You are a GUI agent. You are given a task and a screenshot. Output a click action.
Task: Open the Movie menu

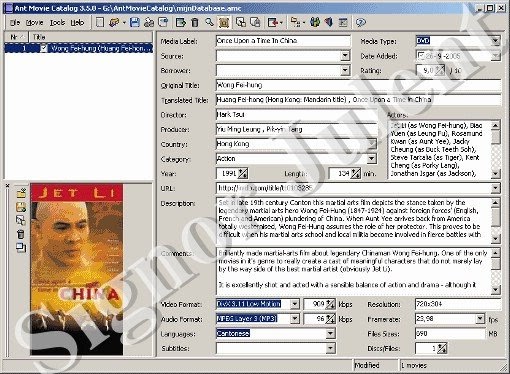pos(35,23)
